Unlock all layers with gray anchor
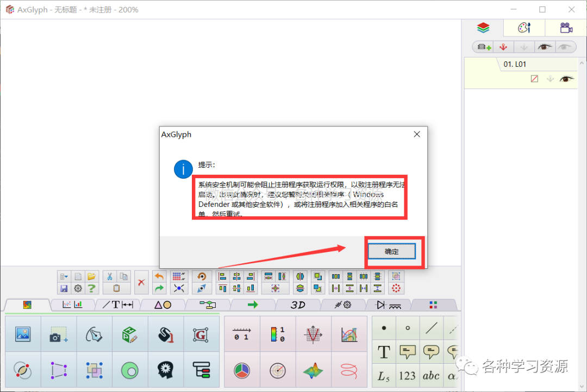Image resolution: width=587 pixels, height=392 pixels. tap(524, 47)
